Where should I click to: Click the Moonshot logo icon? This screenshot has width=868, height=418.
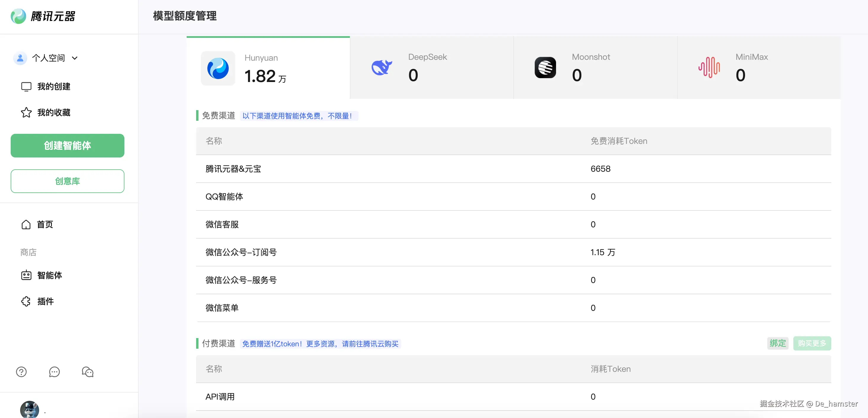pyautogui.click(x=545, y=67)
